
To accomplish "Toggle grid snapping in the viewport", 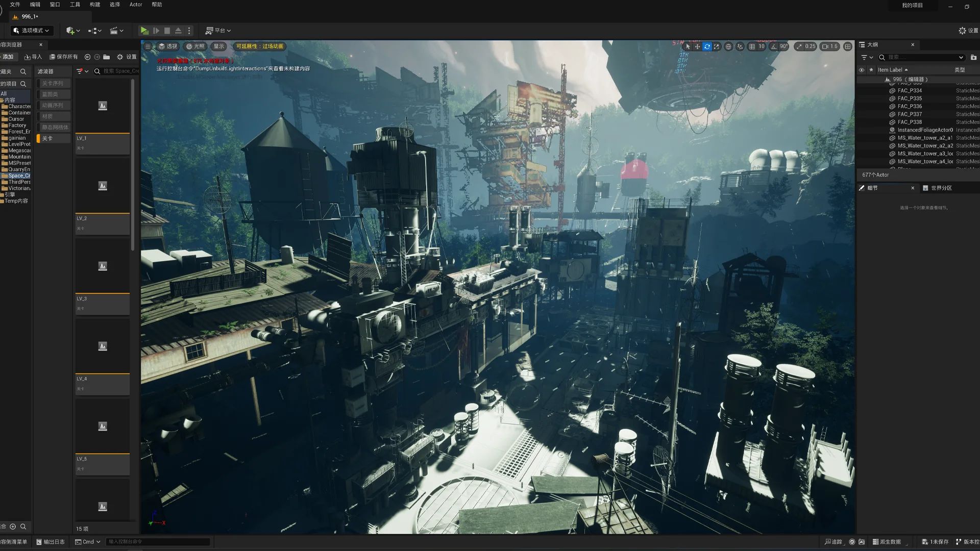I will pos(752,46).
